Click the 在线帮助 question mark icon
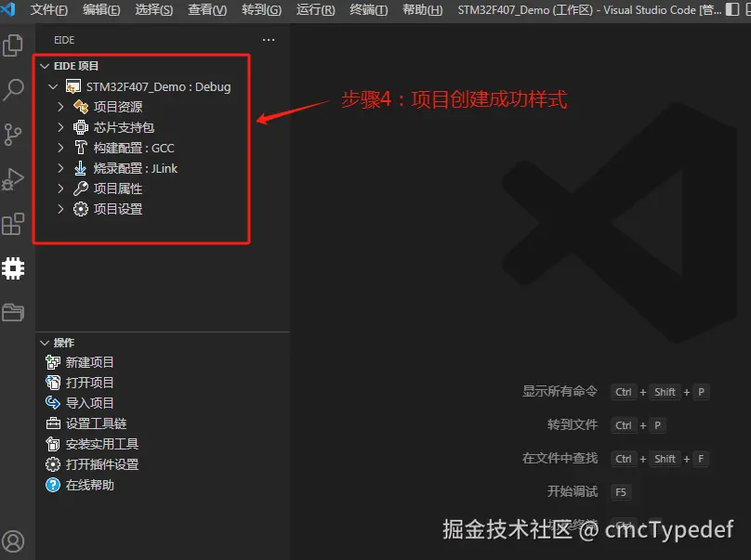751x560 pixels. point(53,485)
